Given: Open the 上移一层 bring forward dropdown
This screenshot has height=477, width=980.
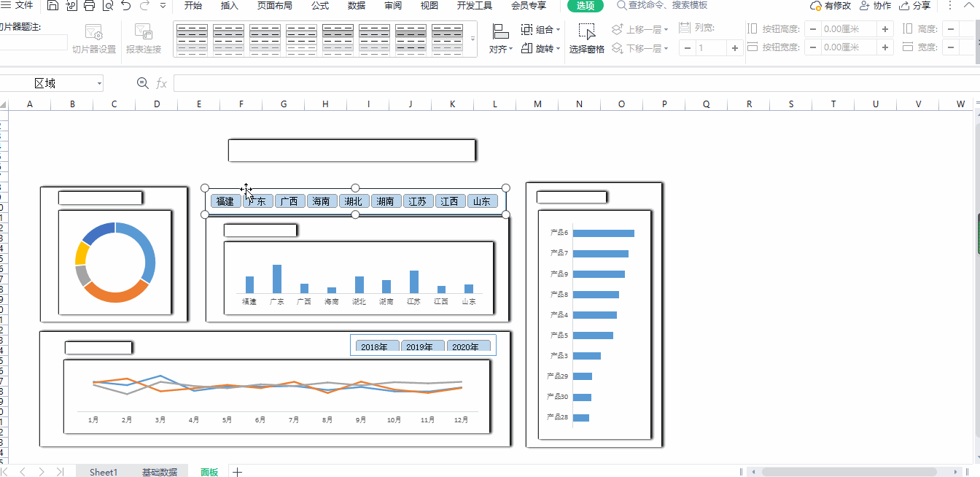Looking at the screenshot, I should (x=639, y=30).
